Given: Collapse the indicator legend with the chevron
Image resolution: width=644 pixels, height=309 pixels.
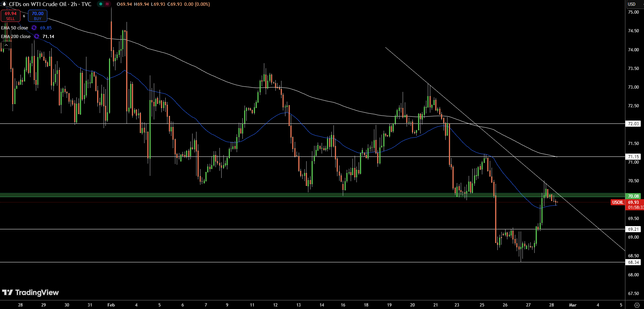Looking at the screenshot, I should tap(6, 45).
